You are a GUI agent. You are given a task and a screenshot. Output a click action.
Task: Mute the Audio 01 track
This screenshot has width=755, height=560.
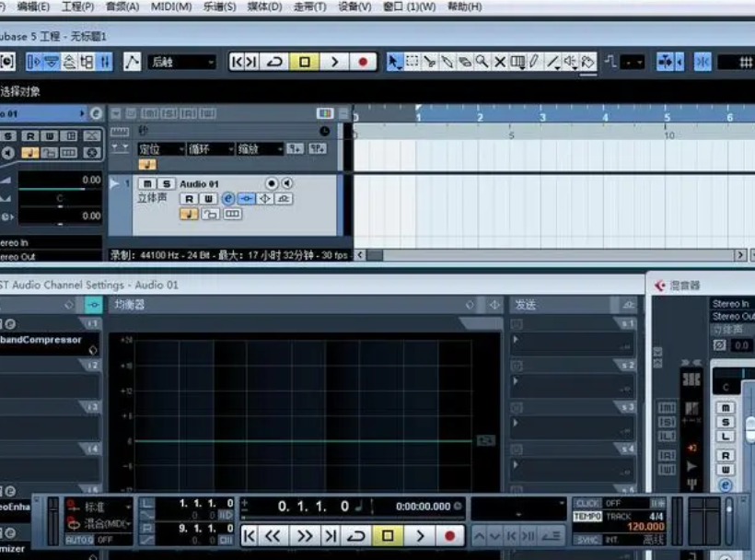(x=147, y=184)
